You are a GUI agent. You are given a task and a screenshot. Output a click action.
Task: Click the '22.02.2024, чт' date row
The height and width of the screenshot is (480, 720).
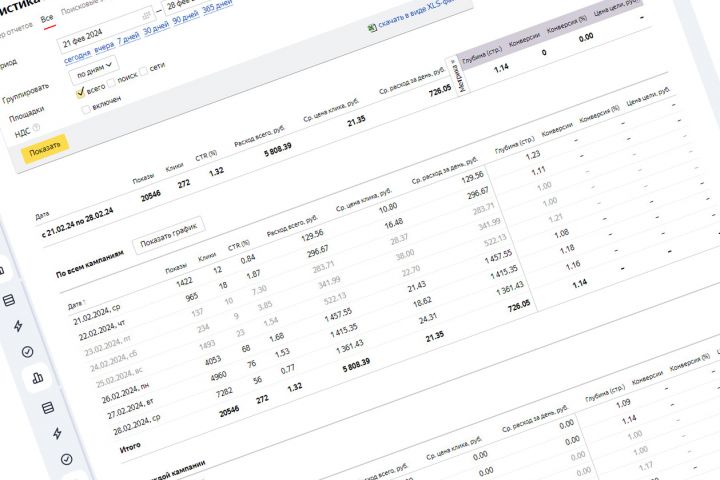tap(102, 331)
